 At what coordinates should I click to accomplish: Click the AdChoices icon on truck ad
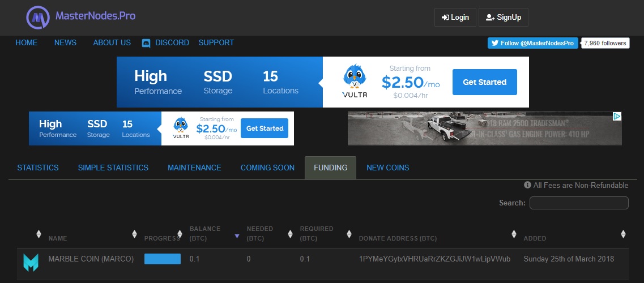pyautogui.click(x=617, y=117)
